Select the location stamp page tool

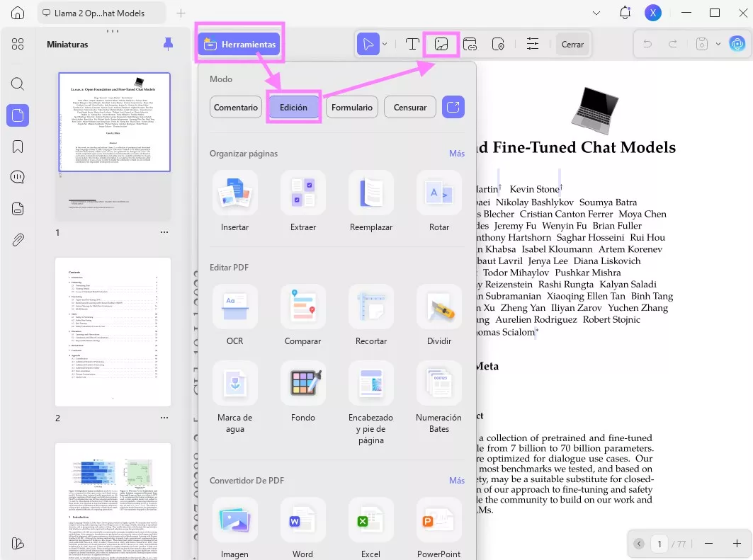(498, 44)
